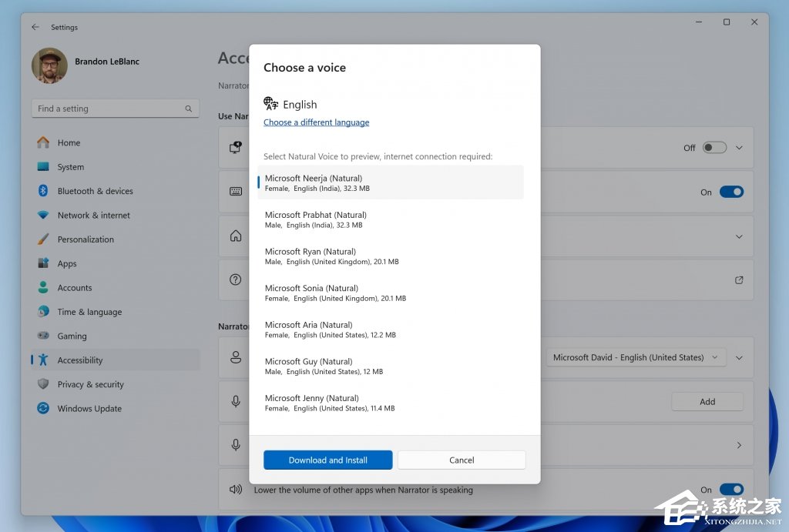Click the back arrow in Settings
The height and width of the screenshot is (532, 789).
(x=35, y=27)
